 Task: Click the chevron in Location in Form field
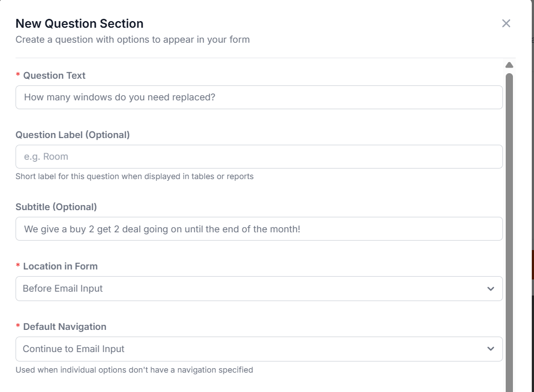(x=490, y=289)
